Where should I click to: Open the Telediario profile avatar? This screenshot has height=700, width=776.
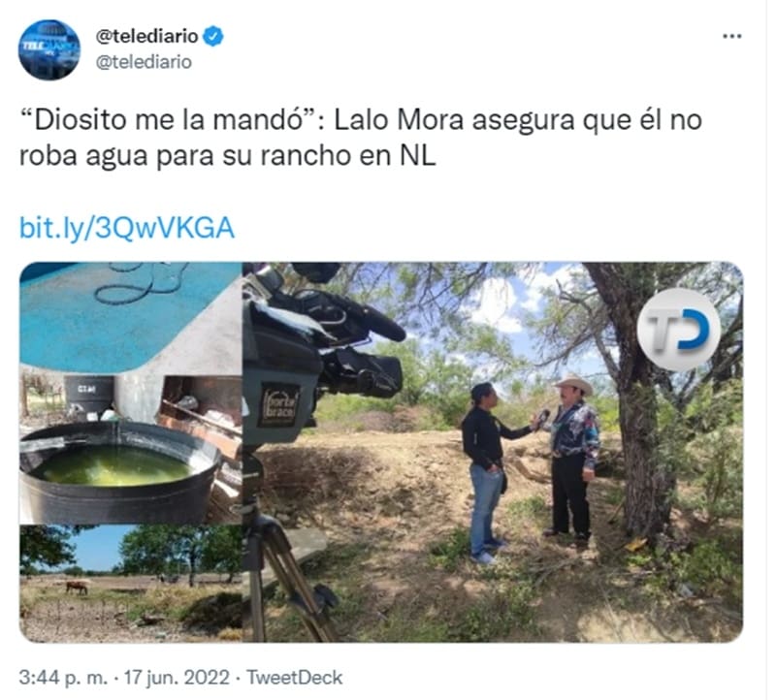49,50
